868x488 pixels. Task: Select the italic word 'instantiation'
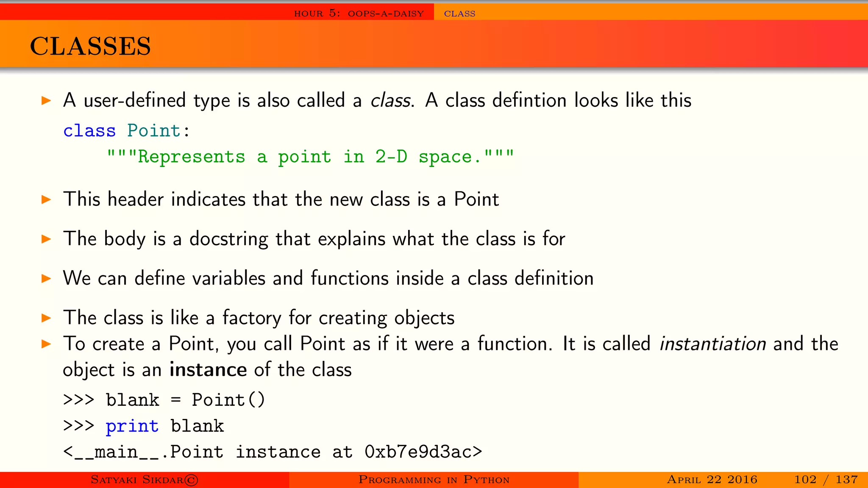click(x=713, y=344)
